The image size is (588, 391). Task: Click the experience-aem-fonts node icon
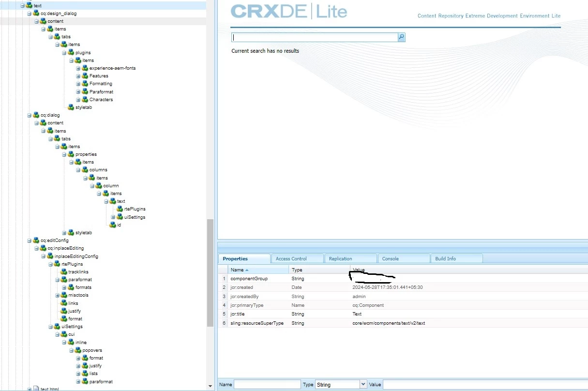(x=85, y=68)
